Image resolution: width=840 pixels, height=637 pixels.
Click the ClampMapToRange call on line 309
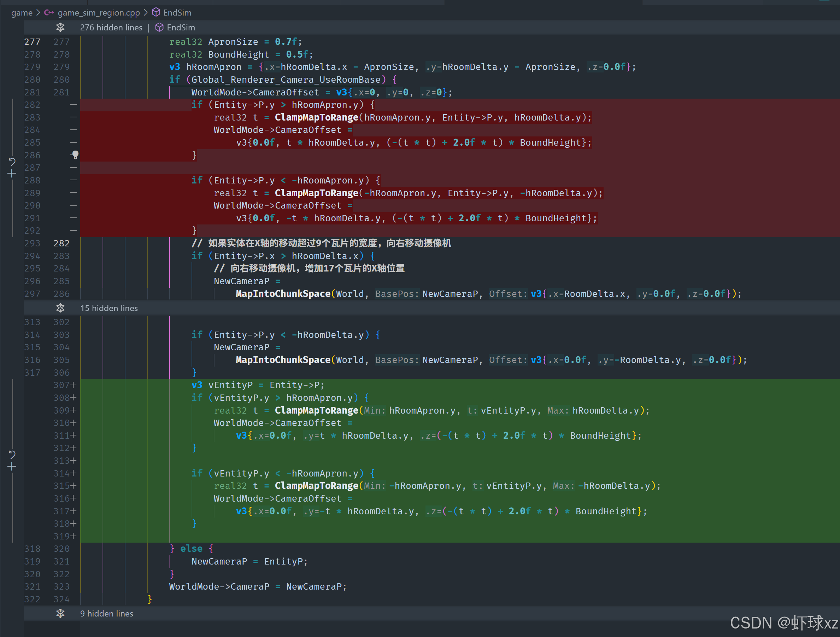pyautogui.click(x=316, y=410)
